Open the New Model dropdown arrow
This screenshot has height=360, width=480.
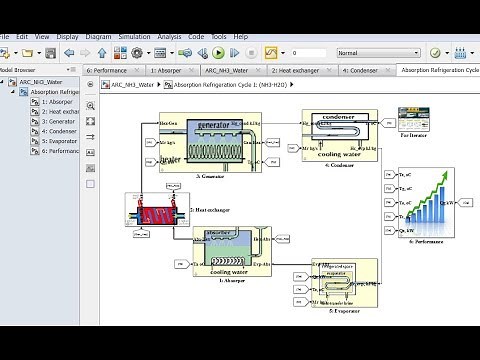[x=15, y=53]
